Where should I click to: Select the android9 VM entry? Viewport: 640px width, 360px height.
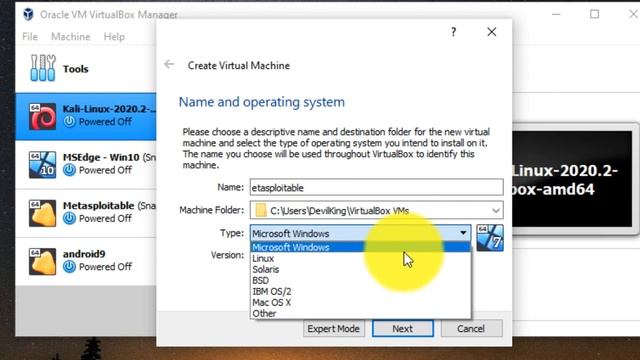point(86,261)
